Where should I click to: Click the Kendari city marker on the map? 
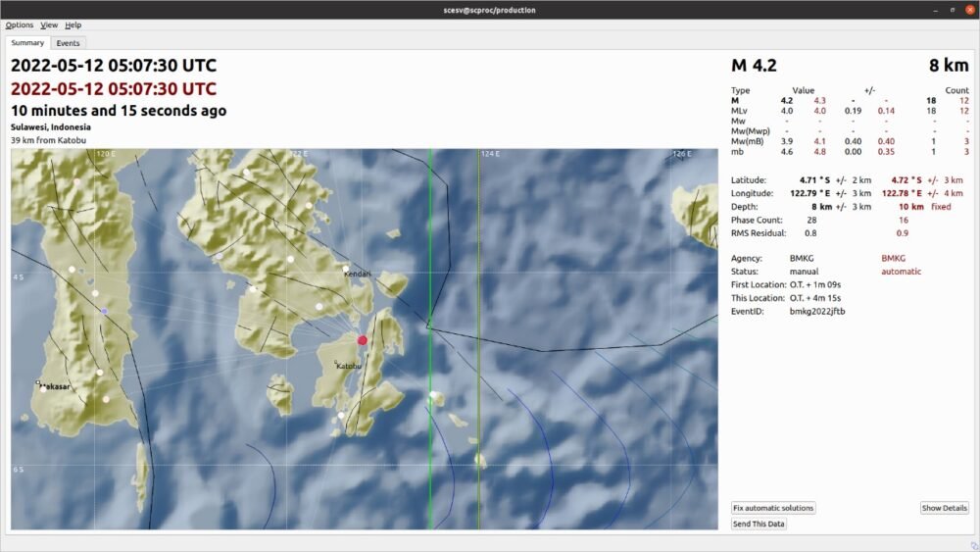pyautogui.click(x=346, y=269)
